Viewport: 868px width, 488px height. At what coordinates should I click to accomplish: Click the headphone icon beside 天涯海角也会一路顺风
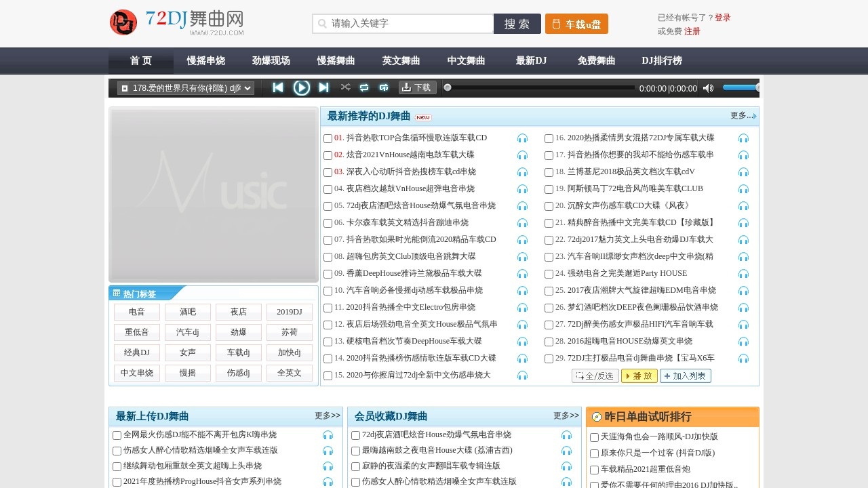(x=746, y=436)
